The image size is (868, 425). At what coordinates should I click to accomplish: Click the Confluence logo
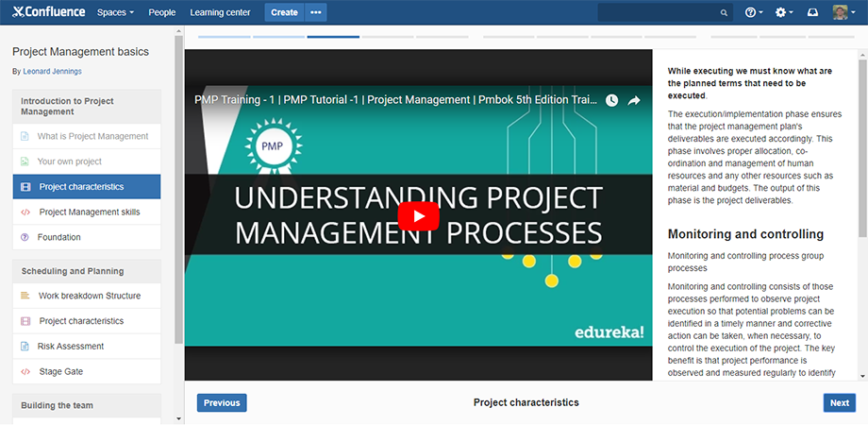tap(49, 12)
